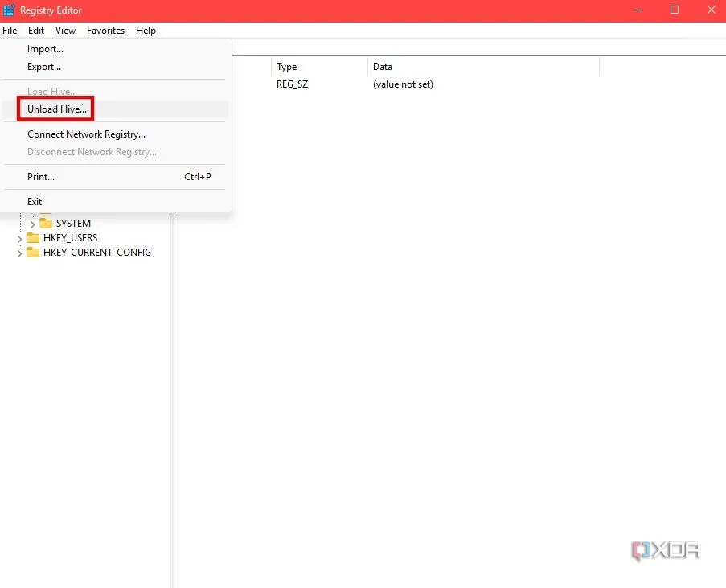Choose Print... from the File menu
Image resolution: width=726 pixels, height=588 pixels.
[x=115, y=177]
